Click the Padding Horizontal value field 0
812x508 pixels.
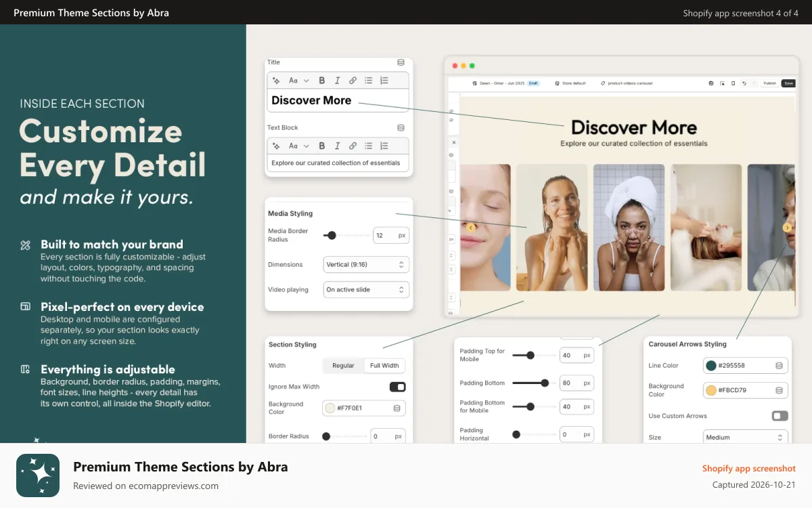[577, 434]
